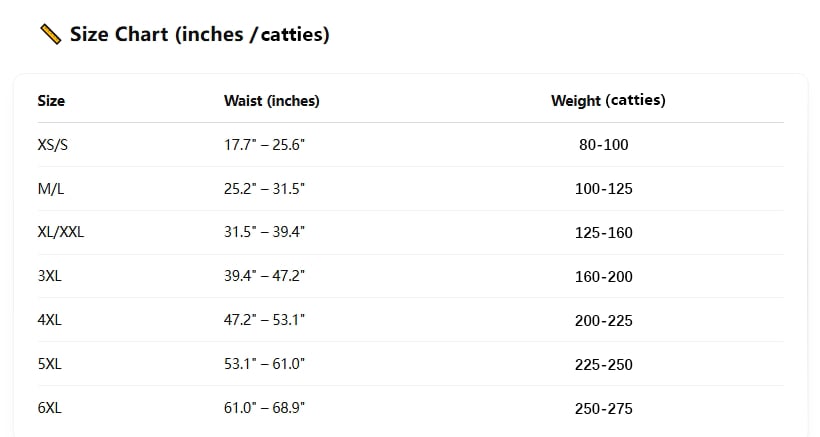Click waist value 47.2" – 53.1"

click(264, 320)
